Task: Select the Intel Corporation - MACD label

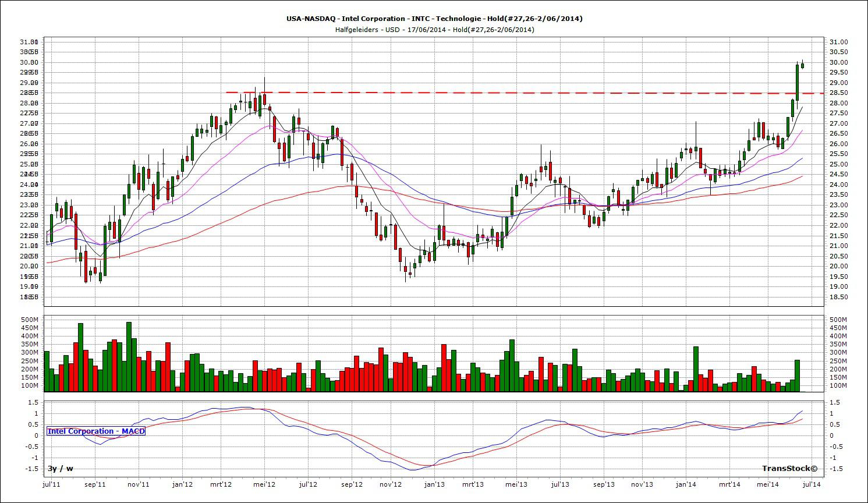Action: 96,431
